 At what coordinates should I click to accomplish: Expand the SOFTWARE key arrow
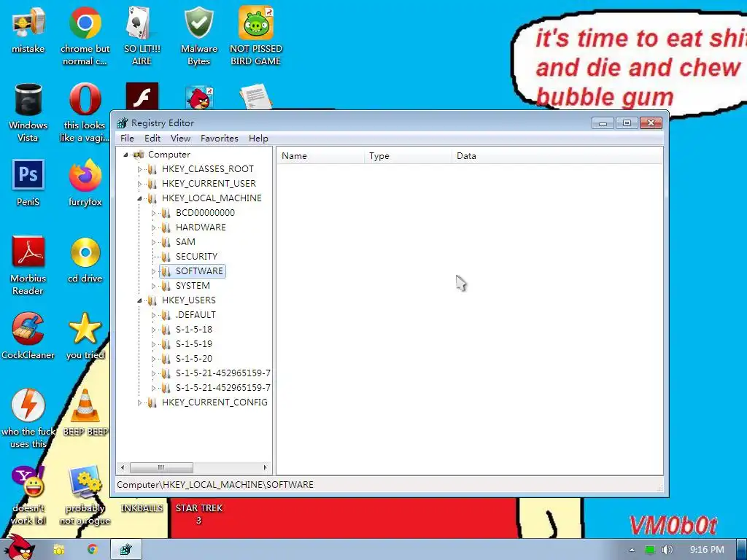pos(153,271)
